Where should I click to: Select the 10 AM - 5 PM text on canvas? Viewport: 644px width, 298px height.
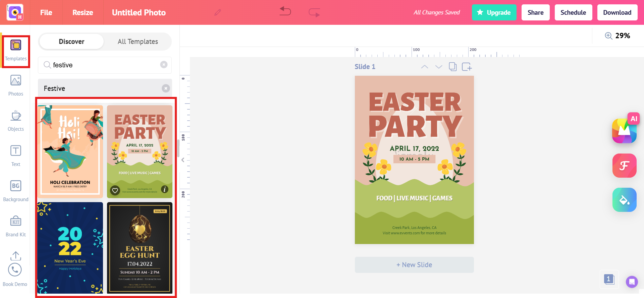414,159
